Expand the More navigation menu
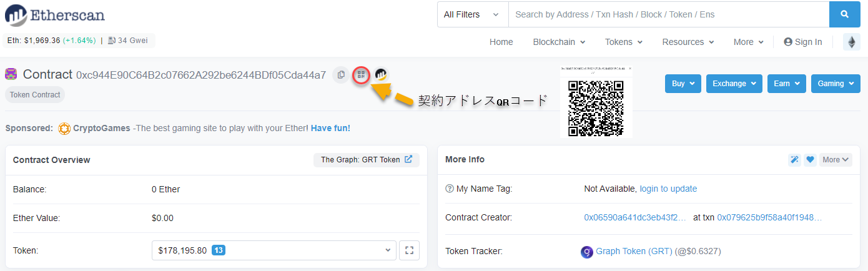 coord(748,42)
